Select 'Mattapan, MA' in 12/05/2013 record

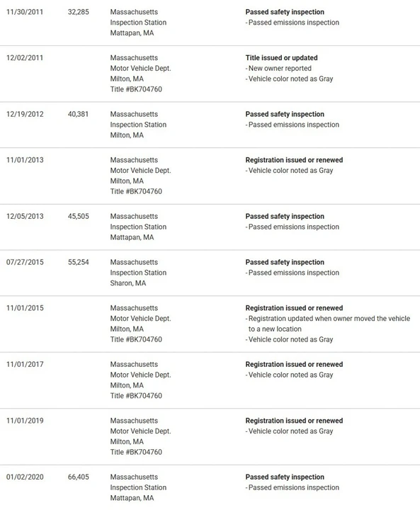click(132, 237)
